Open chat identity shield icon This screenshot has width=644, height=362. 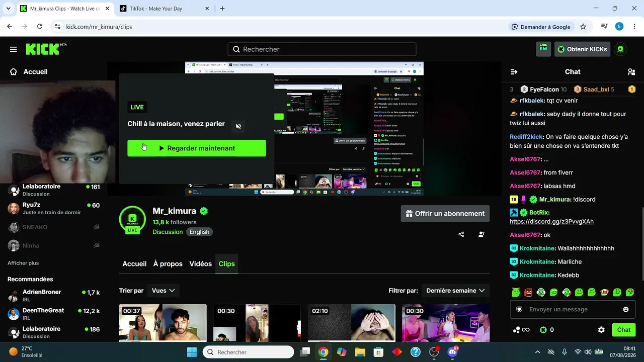pos(519,309)
